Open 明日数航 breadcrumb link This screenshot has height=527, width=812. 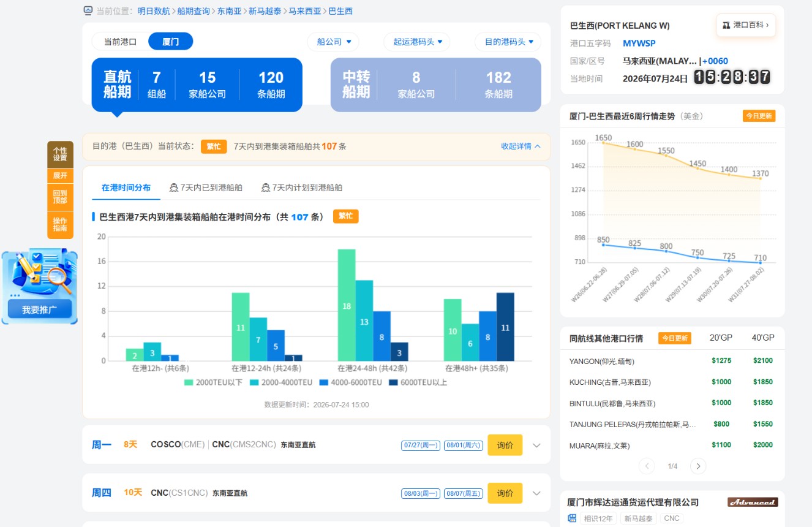point(154,11)
